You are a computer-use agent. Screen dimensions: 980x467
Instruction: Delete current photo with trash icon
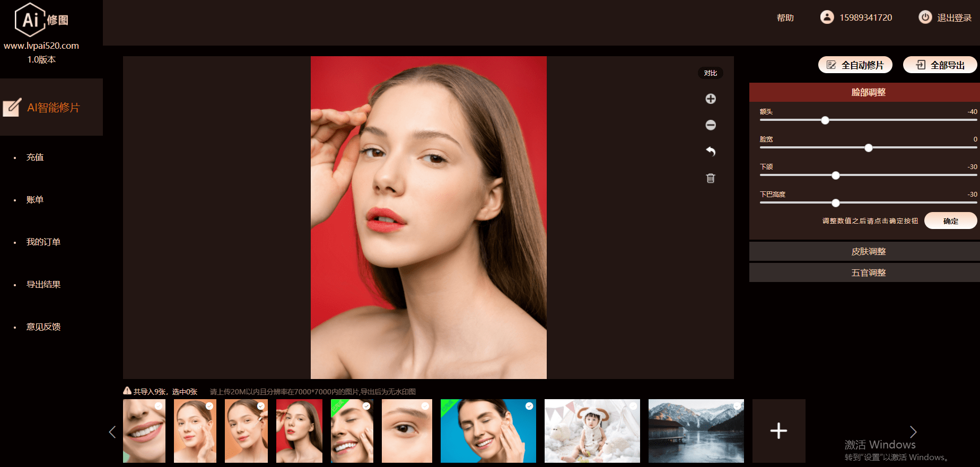pyautogui.click(x=711, y=178)
